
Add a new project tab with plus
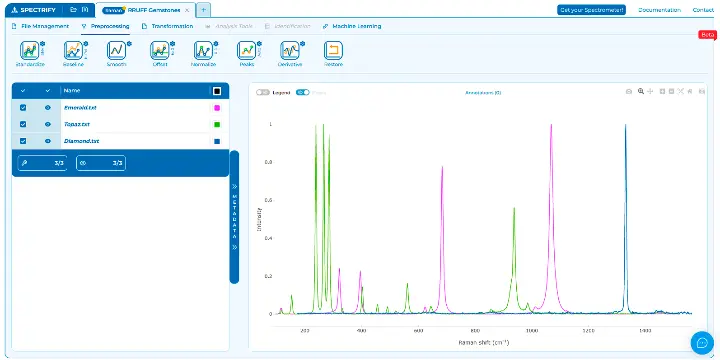(x=203, y=10)
